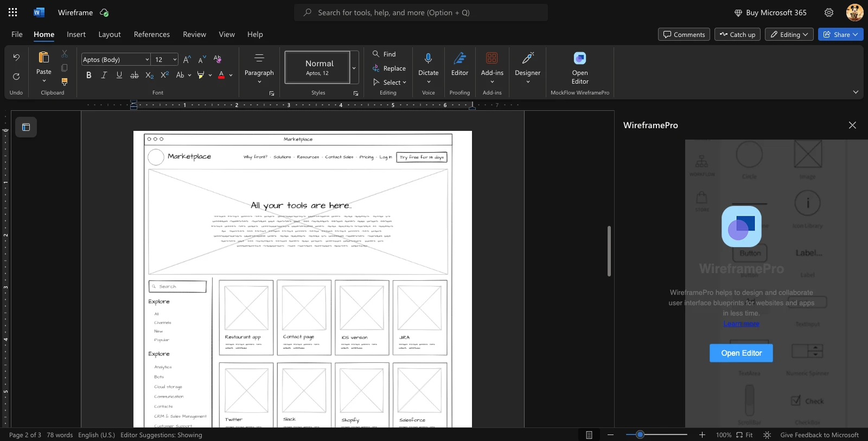Image resolution: width=868 pixels, height=441 pixels.
Task: Toggle subscript formatting
Action: point(150,75)
